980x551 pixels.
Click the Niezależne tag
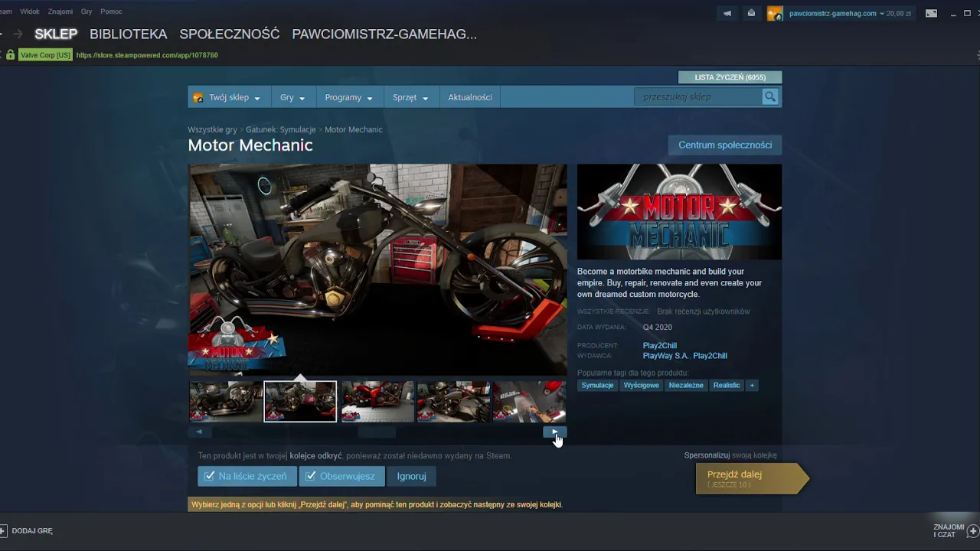point(686,385)
